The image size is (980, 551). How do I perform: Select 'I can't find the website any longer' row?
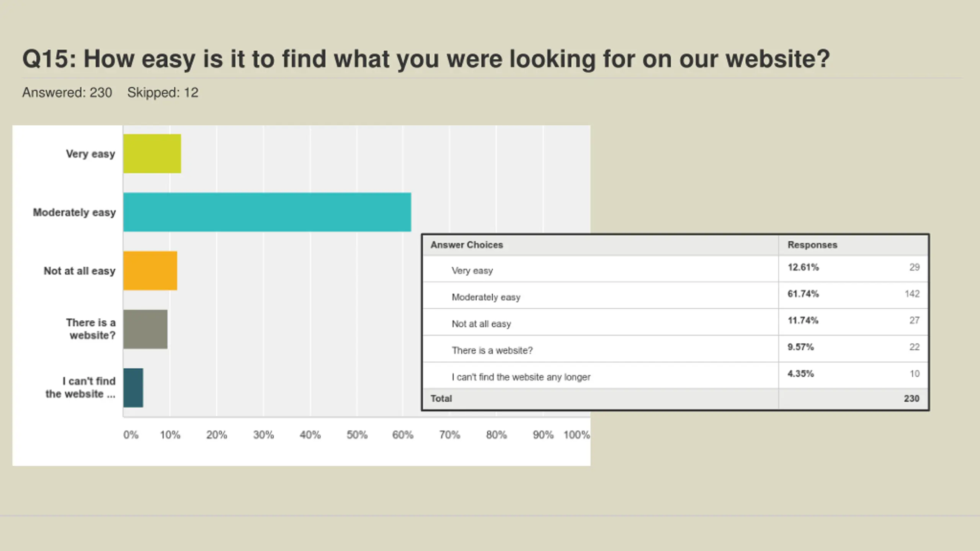click(x=521, y=377)
